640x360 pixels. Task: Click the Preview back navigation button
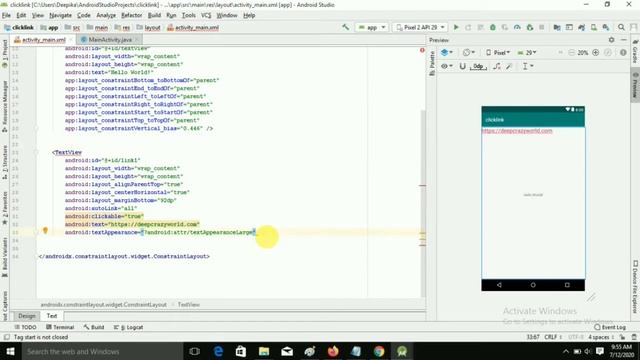tap(499, 285)
